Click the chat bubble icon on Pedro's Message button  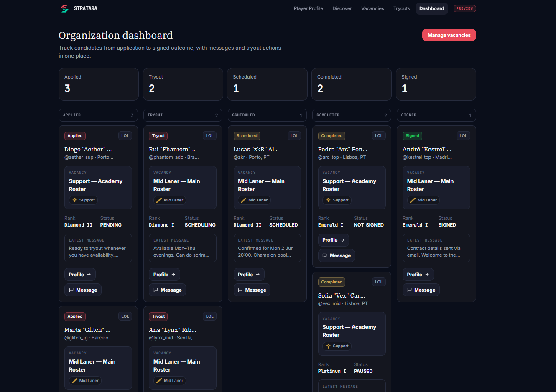pyautogui.click(x=325, y=255)
